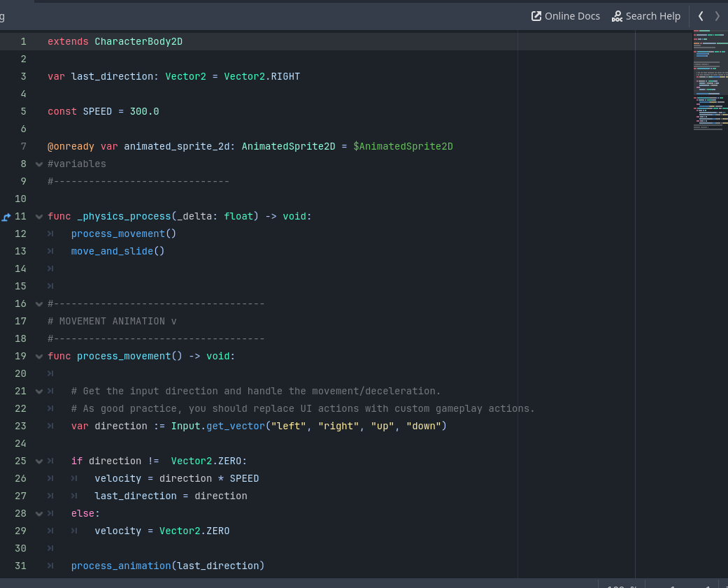Click the 'const' keyword on line 5

click(62, 111)
